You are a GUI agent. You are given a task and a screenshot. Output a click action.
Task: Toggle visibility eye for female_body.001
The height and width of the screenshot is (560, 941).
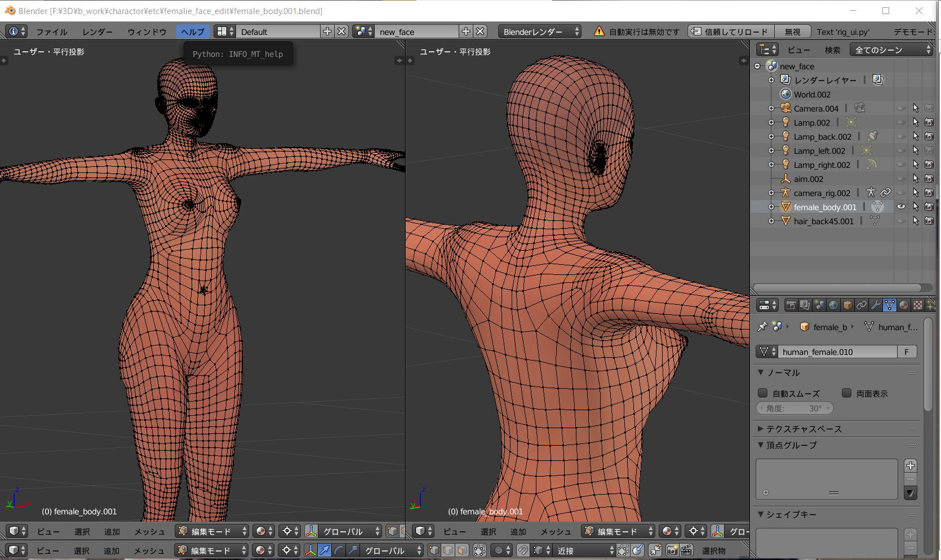[901, 207]
